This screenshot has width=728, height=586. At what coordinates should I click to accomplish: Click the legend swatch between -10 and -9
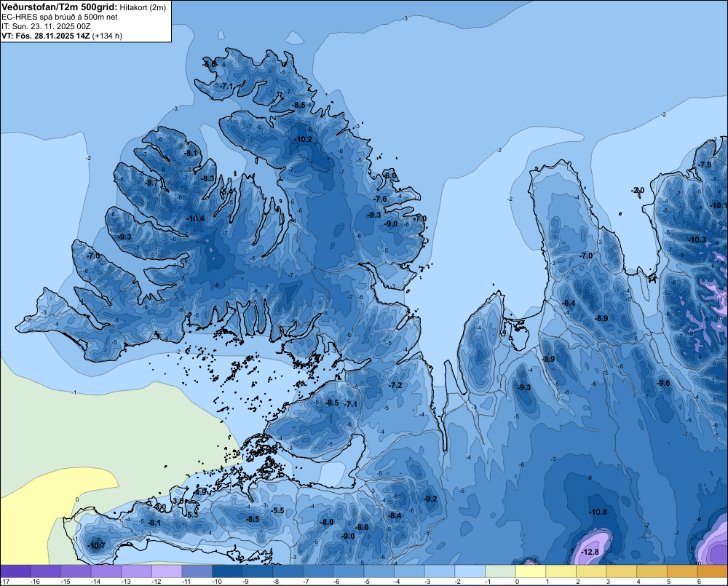tap(227, 571)
